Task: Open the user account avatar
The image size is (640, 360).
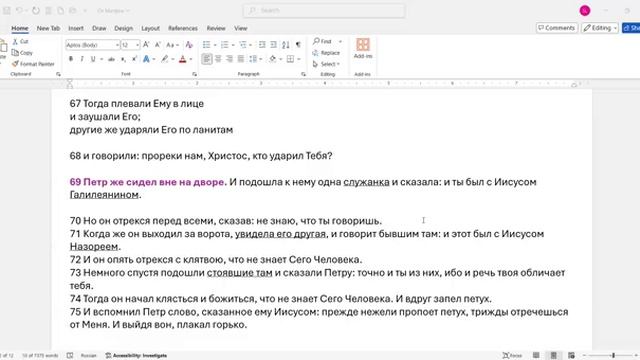Action: (x=585, y=11)
